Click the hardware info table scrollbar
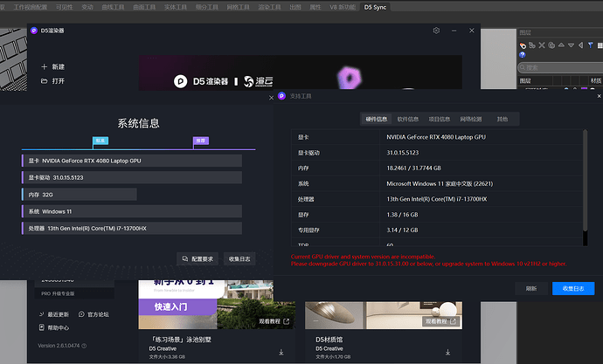 pyautogui.click(x=585, y=181)
